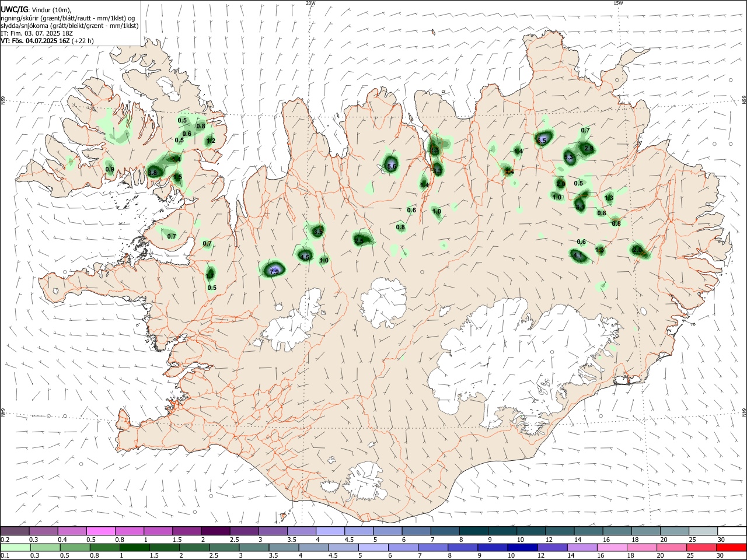The width and height of the screenshot is (747, 560).
Task: Select the 6.5 precipitation value in the northeast
Action: (x=542, y=141)
